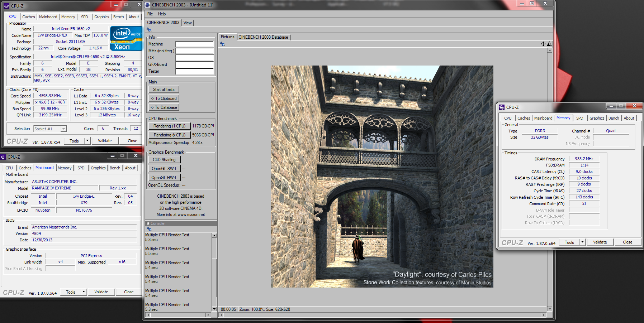The width and height of the screenshot is (644, 323).
Task: Click the Machine input field
Action: click(x=194, y=44)
